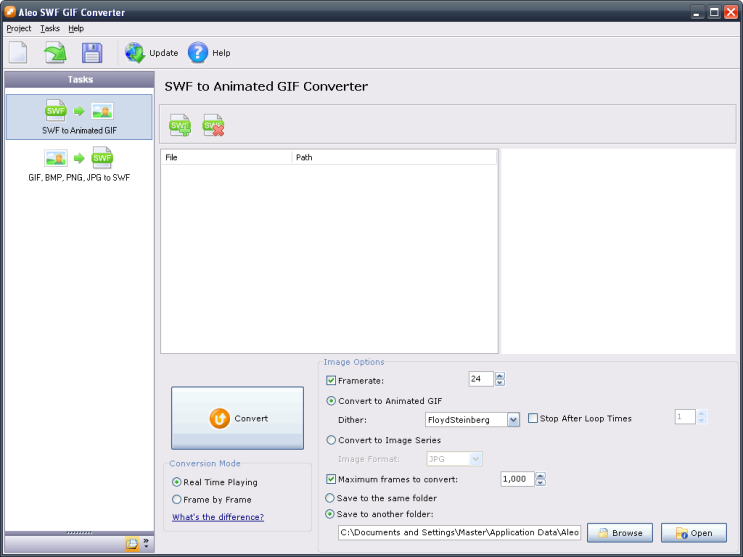743x557 pixels.
Task: Click the Help toolbar label
Action: [x=221, y=53]
